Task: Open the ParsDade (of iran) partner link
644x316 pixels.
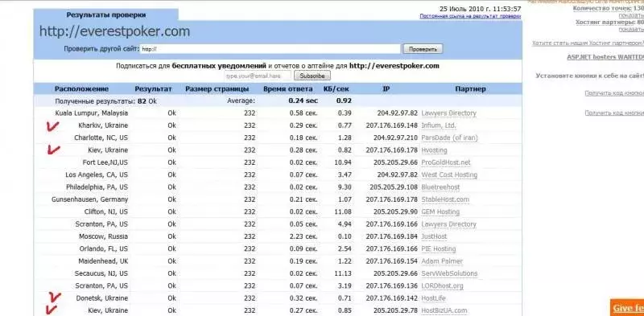Action: tap(450, 137)
